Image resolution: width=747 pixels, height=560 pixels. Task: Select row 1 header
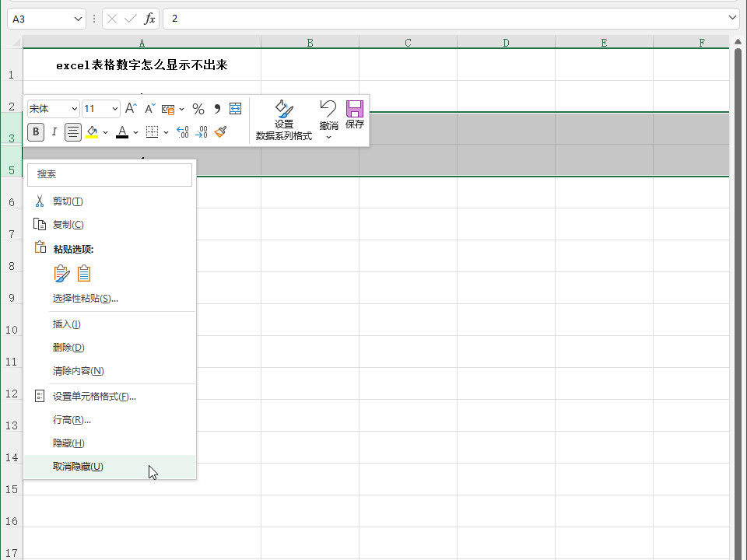[12, 65]
